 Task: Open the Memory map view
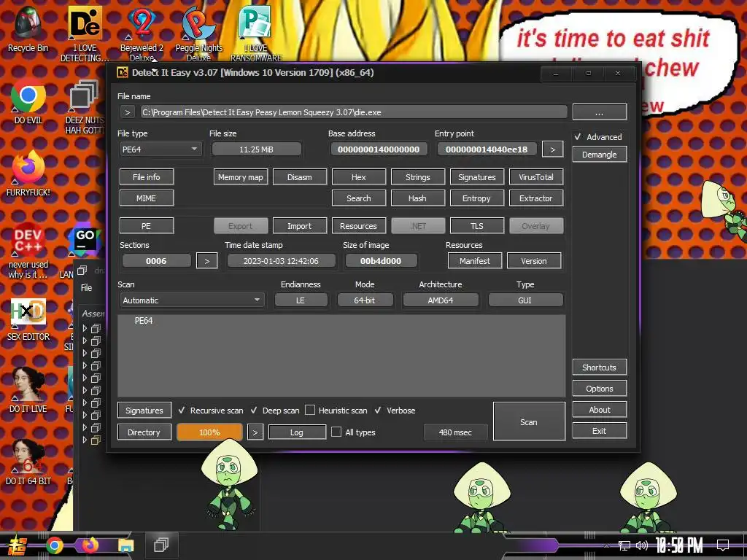coord(241,176)
